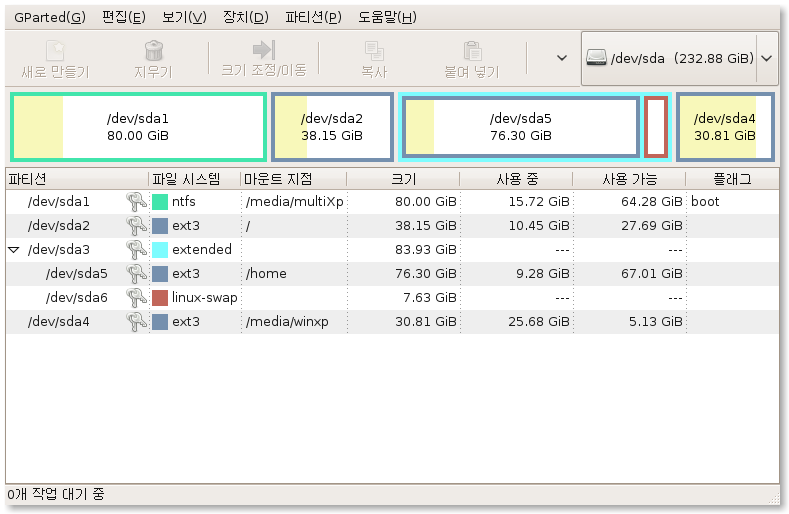Open the /dev/sda device selector dropdown arrow
Viewport: 789px width, 514px height.
pyautogui.click(x=767, y=58)
